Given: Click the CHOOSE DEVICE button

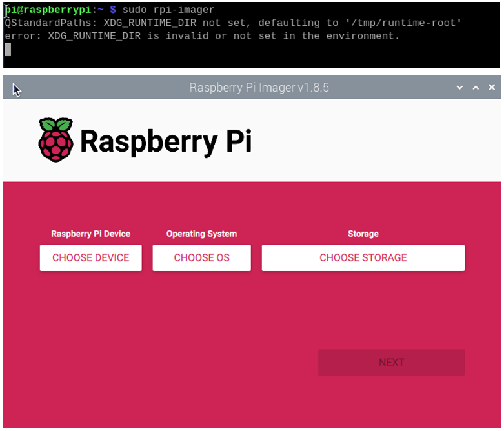Looking at the screenshot, I should point(90,258).
